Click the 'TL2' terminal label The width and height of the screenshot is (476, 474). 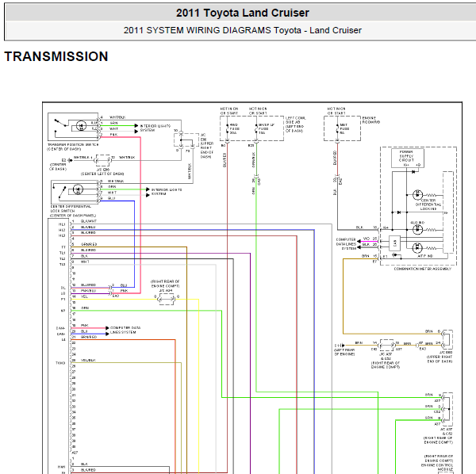[x=62, y=258]
